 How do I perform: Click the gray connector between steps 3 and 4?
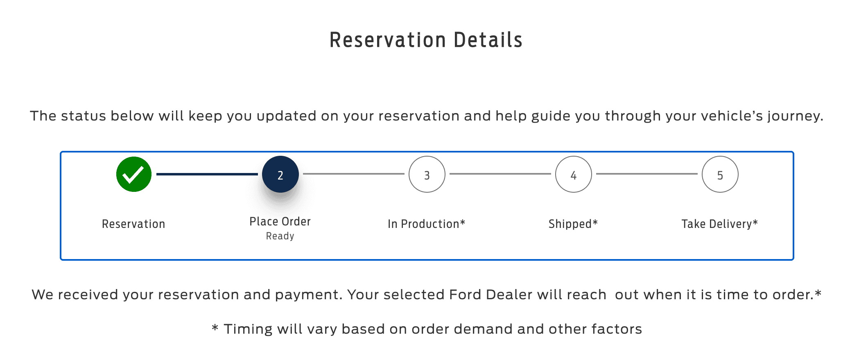pos(500,174)
